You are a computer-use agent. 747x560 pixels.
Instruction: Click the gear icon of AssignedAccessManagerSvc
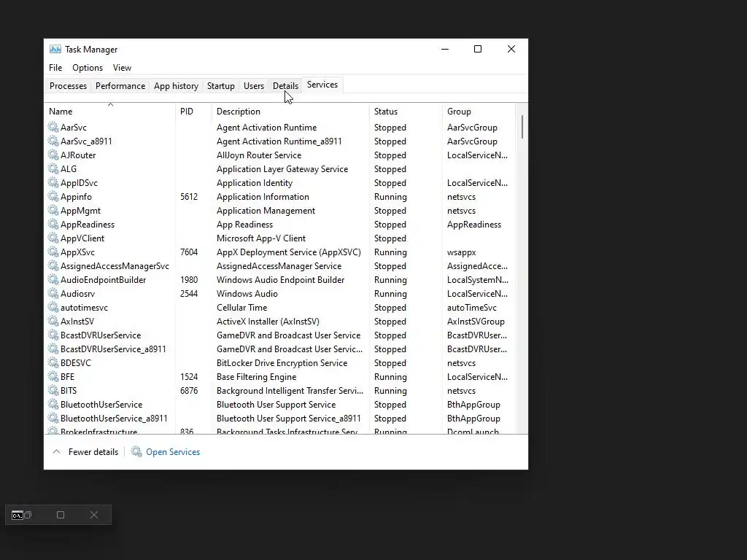pos(53,265)
